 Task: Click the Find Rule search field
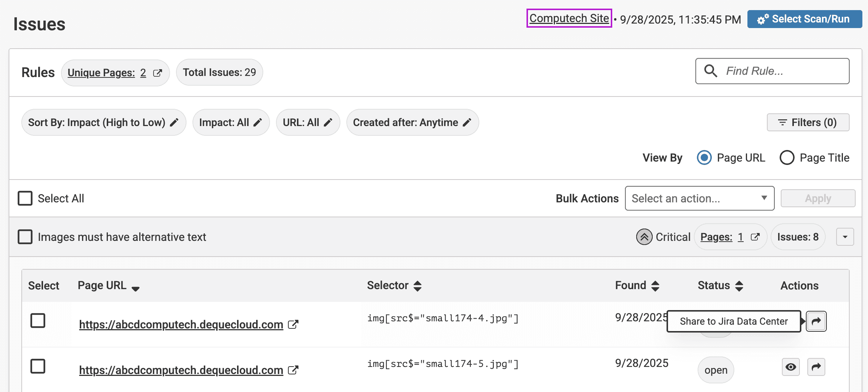tap(779, 71)
